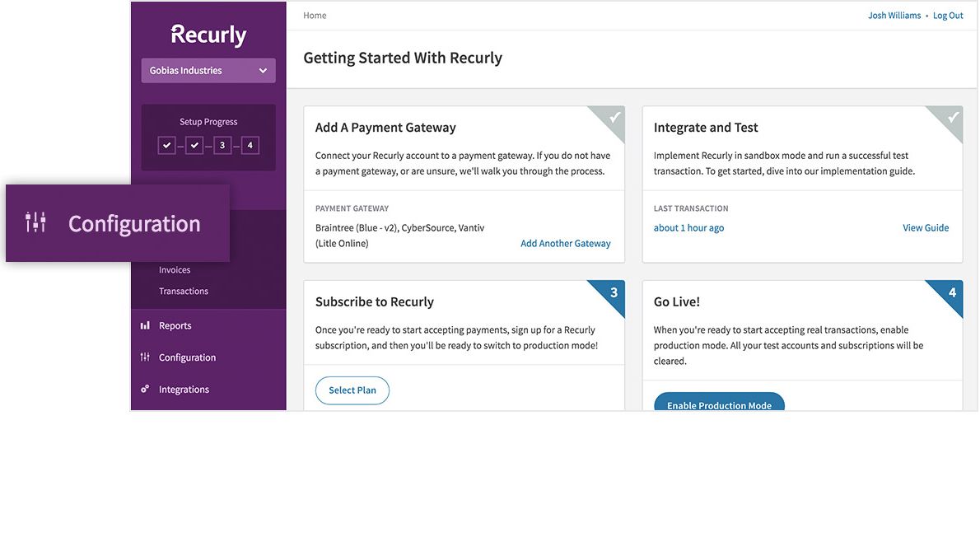The height and width of the screenshot is (551, 980).
Task: Click the Configuration sliders icon in sidebar
Action: 145,357
